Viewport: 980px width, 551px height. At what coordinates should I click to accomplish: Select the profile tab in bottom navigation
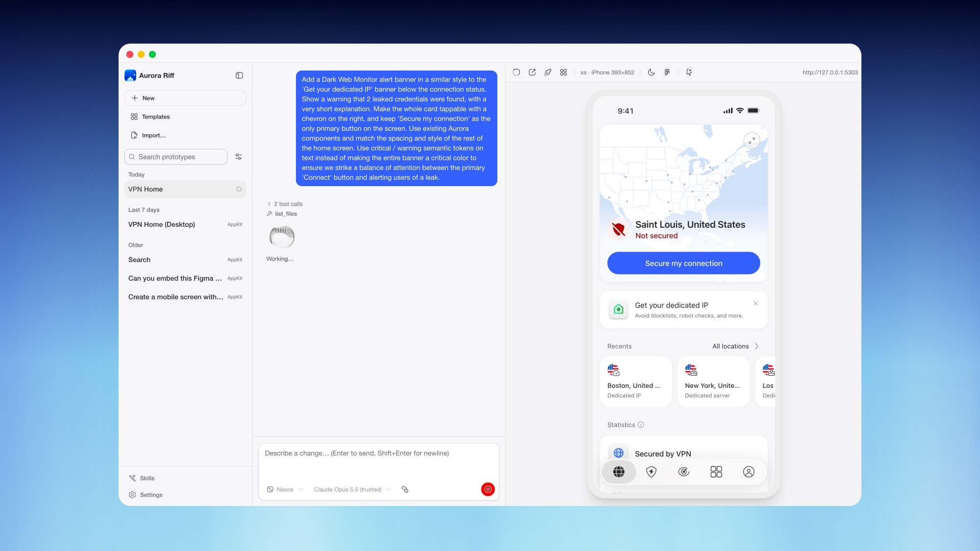[749, 472]
